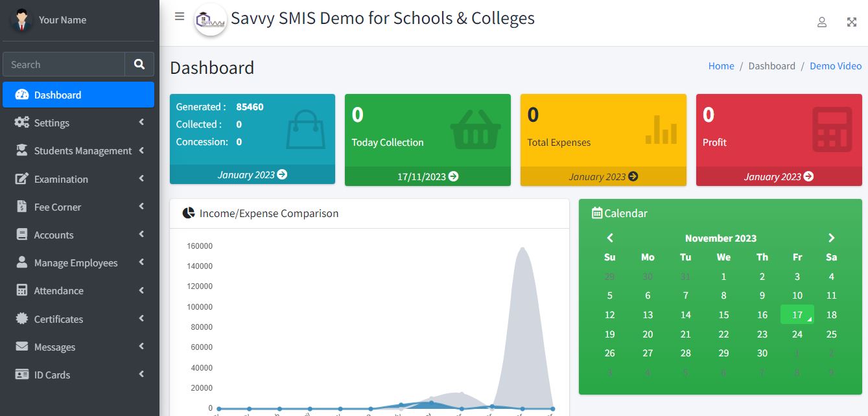Expand the Messages menu chevron
The width and height of the screenshot is (868, 416).
(141, 346)
